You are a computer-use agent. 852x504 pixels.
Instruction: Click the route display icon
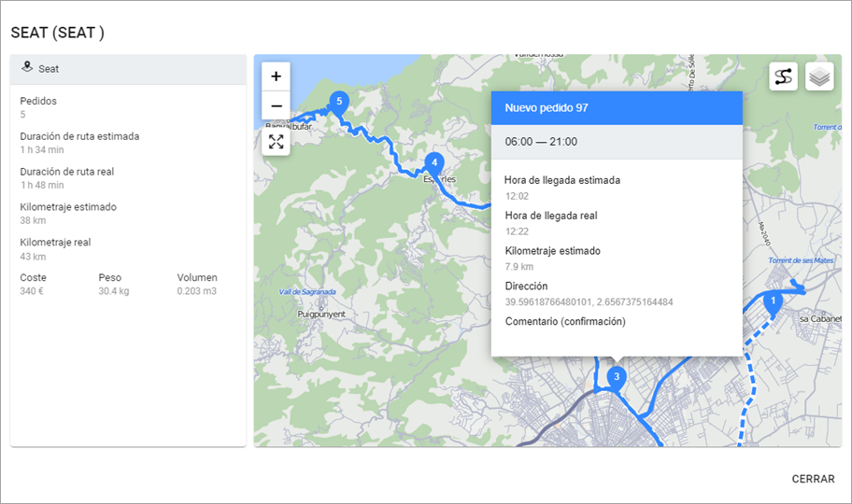783,77
